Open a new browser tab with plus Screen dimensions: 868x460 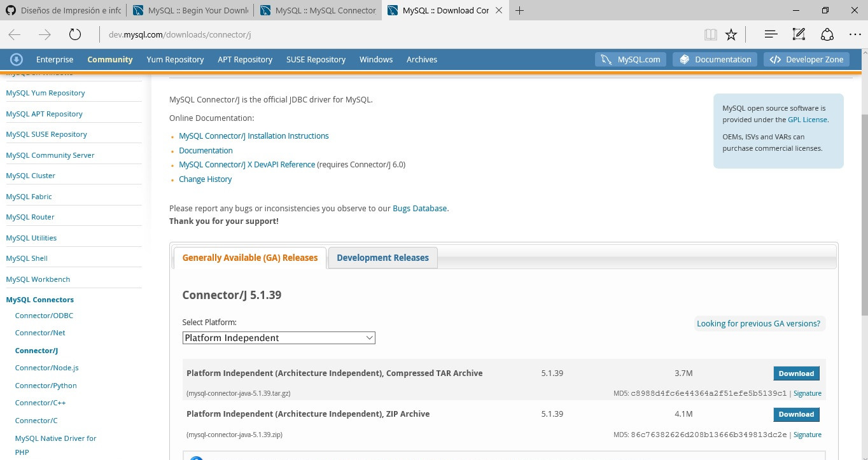[x=520, y=10]
